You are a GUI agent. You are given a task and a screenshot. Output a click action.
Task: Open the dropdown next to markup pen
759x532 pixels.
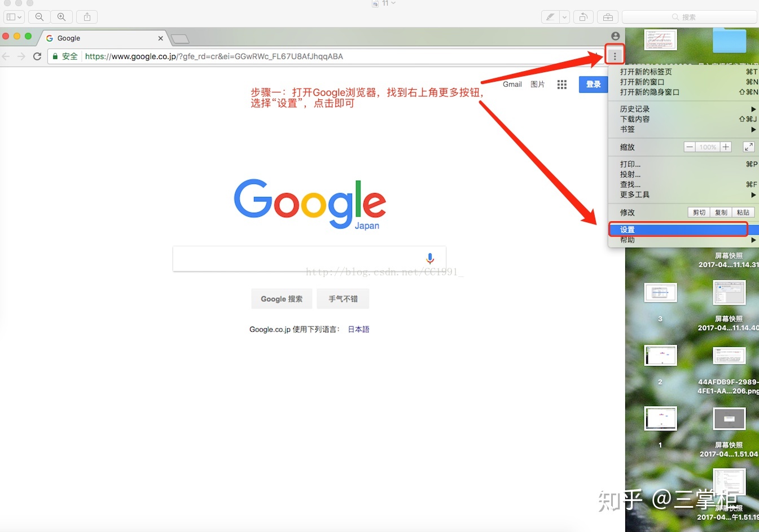(564, 17)
